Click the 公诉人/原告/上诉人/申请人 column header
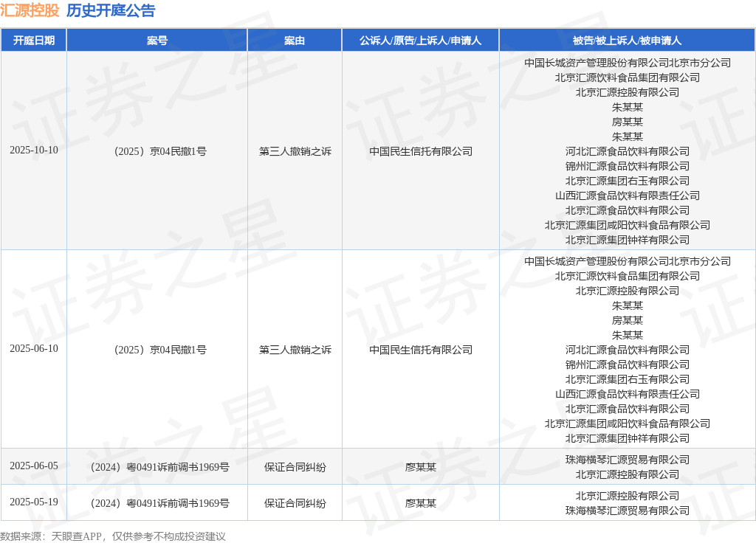The height and width of the screenshot is (543, 756). (x=420, y=41)
